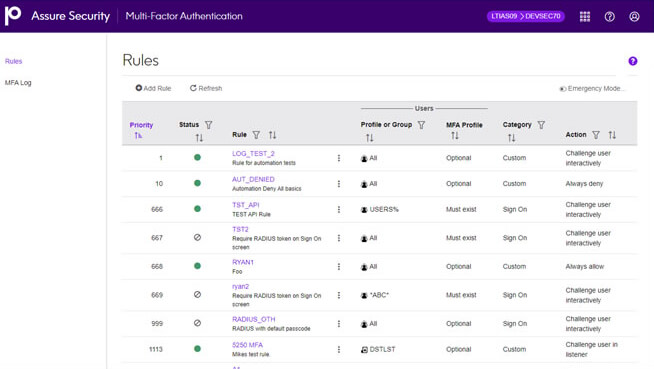Screen dimensions: 654x369
Task: Open the three-dot menu for LOG_TEST_2
Action: [x=339, y=158]
